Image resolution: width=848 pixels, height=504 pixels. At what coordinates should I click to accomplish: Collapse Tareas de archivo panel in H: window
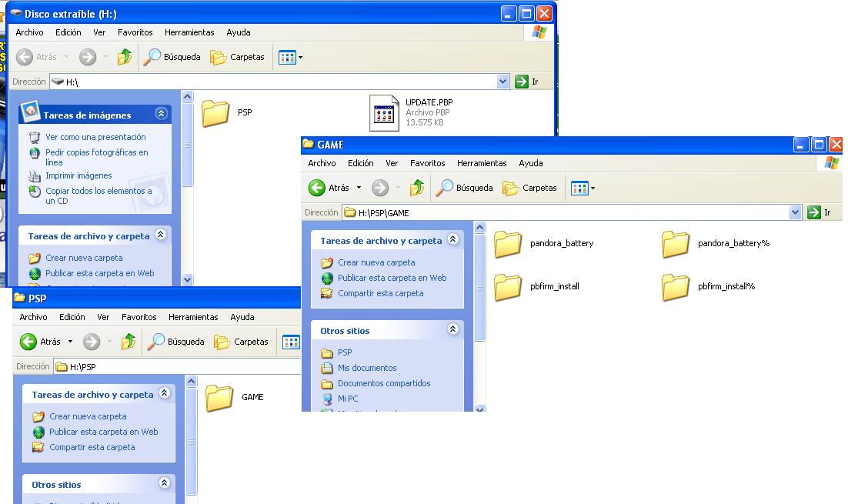[161, 235]
